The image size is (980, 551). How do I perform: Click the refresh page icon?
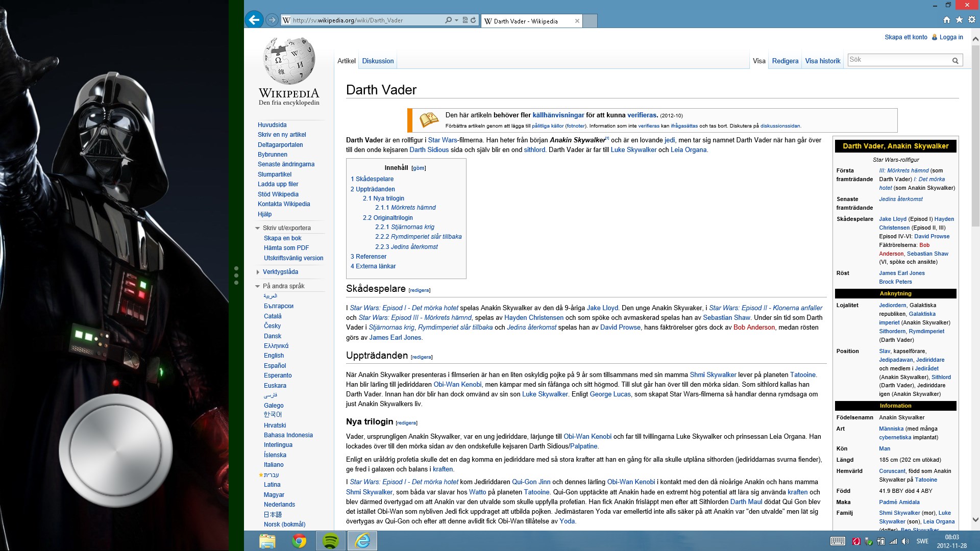(x=473, y=20)
